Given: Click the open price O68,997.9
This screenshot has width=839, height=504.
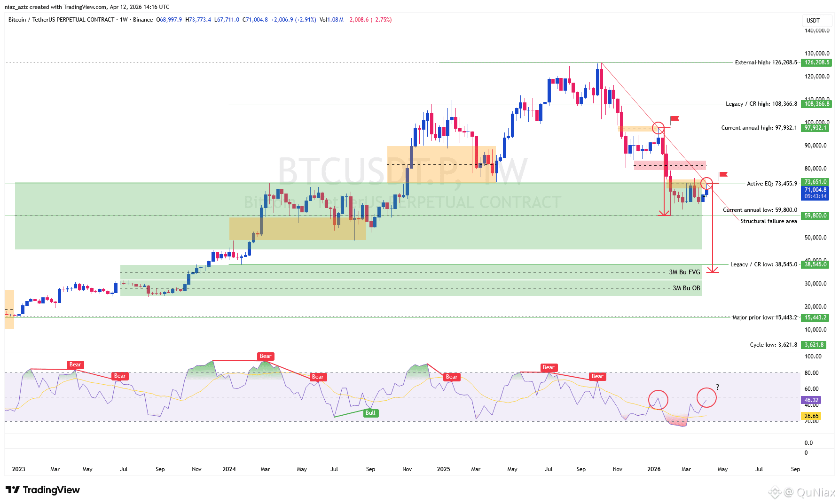Looking at the screenshot, I should click(x=169, y=20).
